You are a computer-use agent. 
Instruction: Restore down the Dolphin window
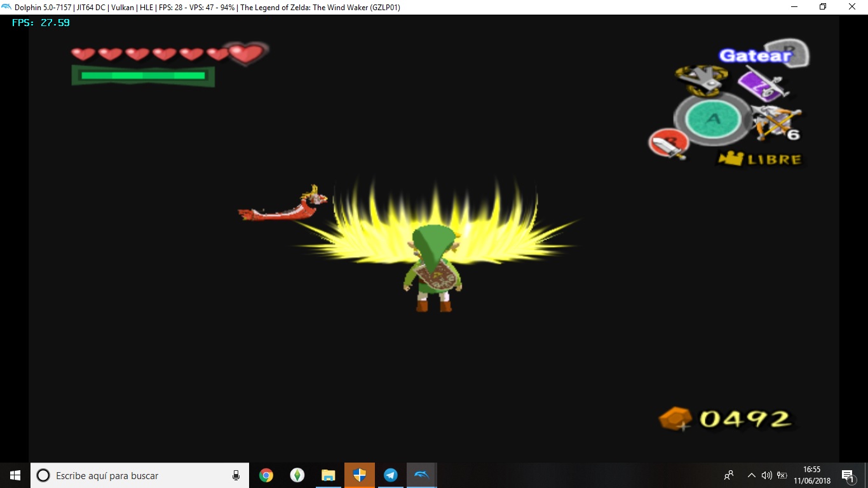[823, 7]
